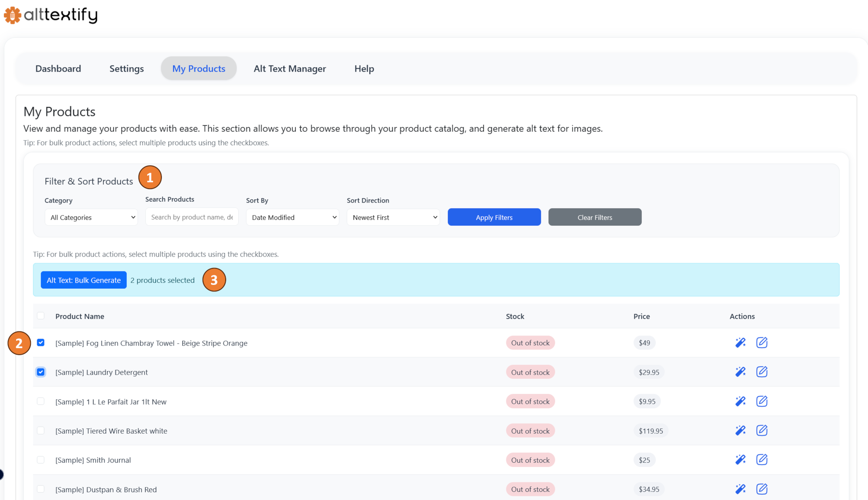868x500 pixels.
Task: Generate alt text for Fog Linen Chambray Towel
Action: (x=740, y=342)
